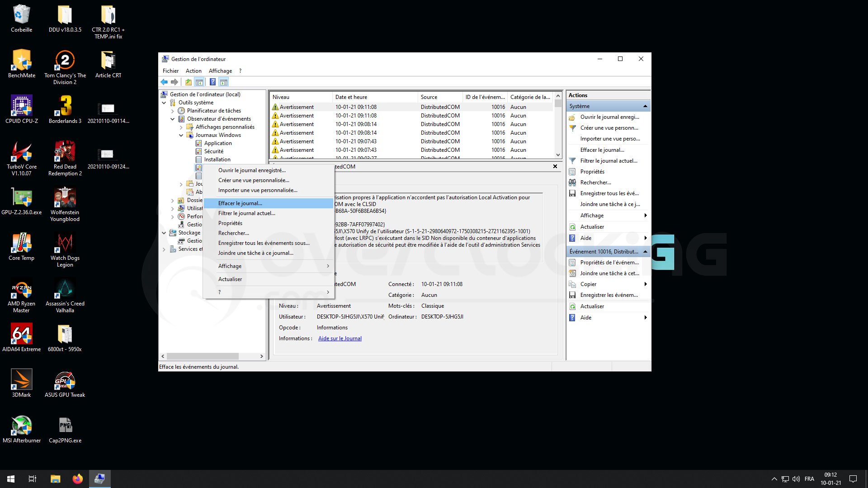Select the AIDA64 Extreme desktop icon
The height and width of the screenshot is (488, 868).
coord(21,338)
